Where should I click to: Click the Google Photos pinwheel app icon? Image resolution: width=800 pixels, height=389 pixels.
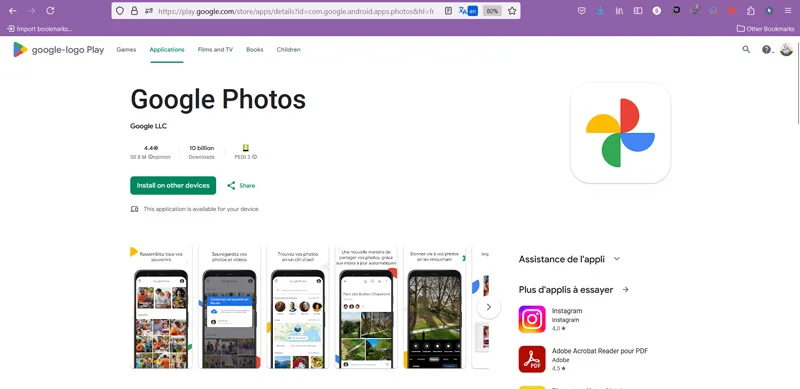pos(620,133)
